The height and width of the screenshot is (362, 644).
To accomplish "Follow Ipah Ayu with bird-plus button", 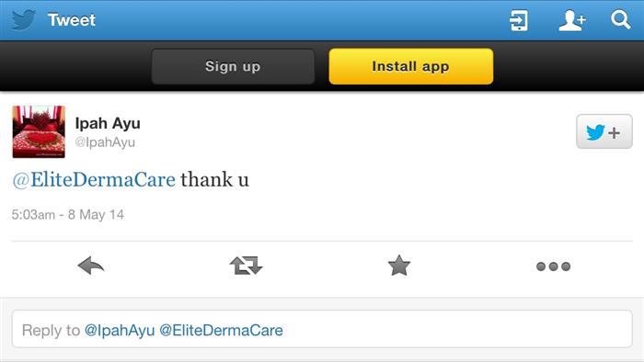I will click(x=604, y=131).
